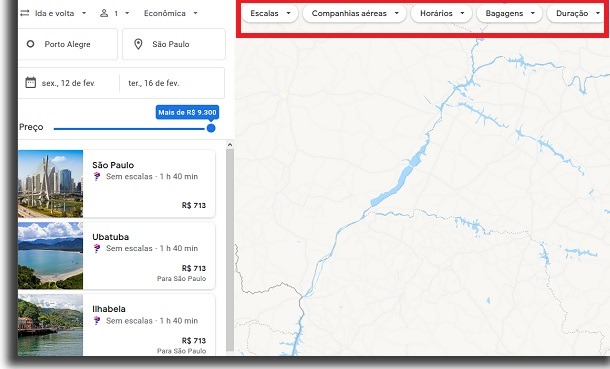The height and width of the screenshot is (369, 610).
Task: Open the Horários filter
Action: click(442, 14)
